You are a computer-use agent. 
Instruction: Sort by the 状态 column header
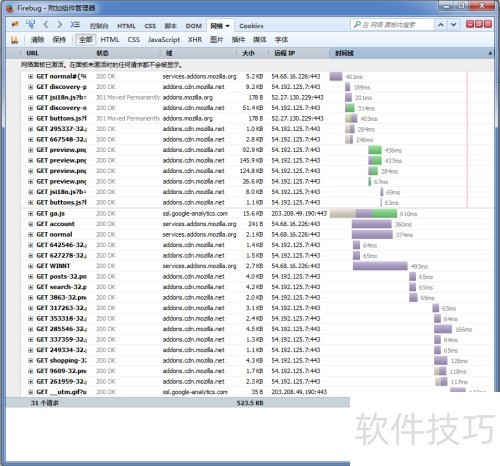click(127, 53)
